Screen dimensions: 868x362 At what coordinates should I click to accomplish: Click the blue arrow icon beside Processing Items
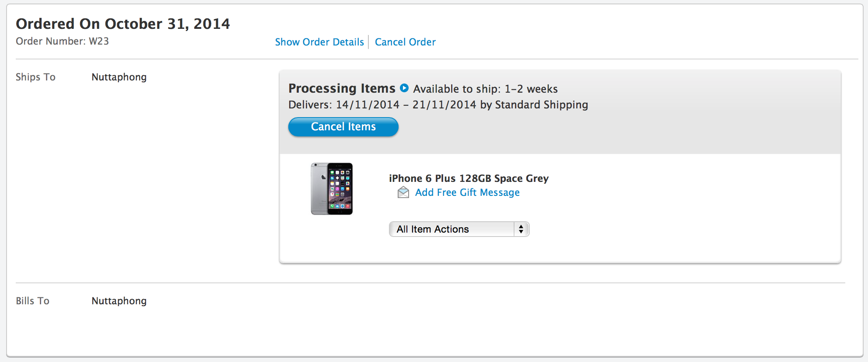pyautogui.click(x=405, y=88)
